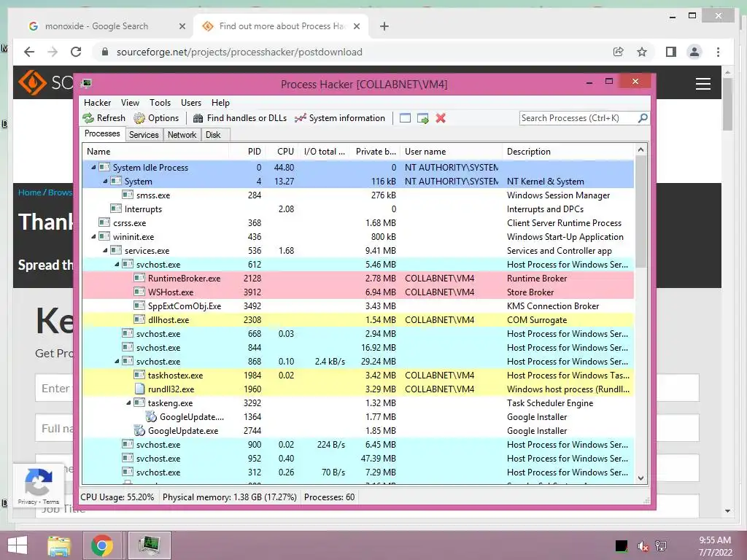Click the GoogleUpdate PID 1364 icon
The width and height of the screenshot is (747, 560).
151,416
